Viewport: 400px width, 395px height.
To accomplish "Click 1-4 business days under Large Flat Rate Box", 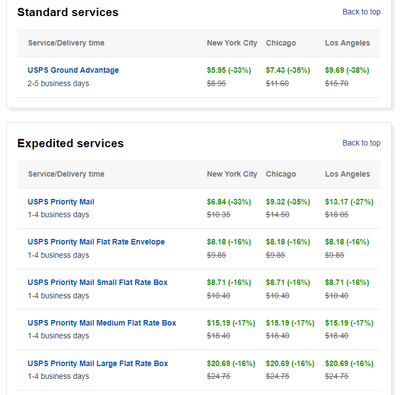I will click(58, 376).
